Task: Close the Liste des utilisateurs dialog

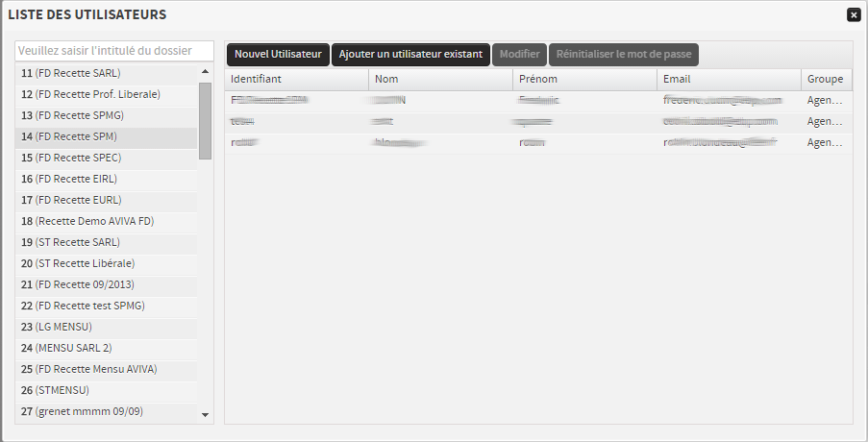Action: (x=853, y=15)
